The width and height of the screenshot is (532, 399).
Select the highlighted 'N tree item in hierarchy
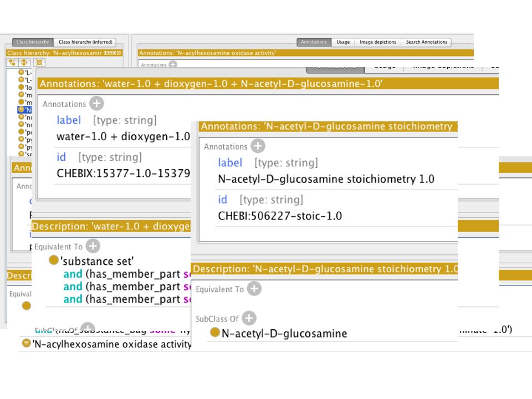coord(24,110)
